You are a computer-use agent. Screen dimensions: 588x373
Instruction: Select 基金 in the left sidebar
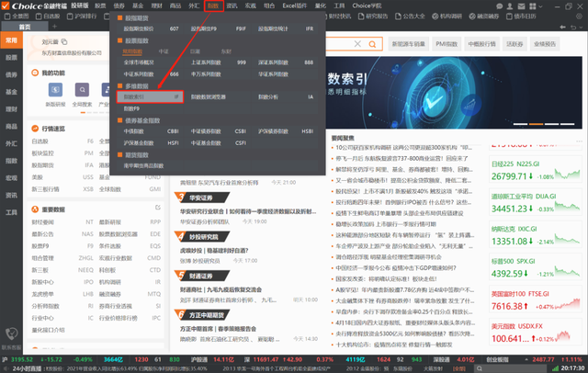click(10, 93)
